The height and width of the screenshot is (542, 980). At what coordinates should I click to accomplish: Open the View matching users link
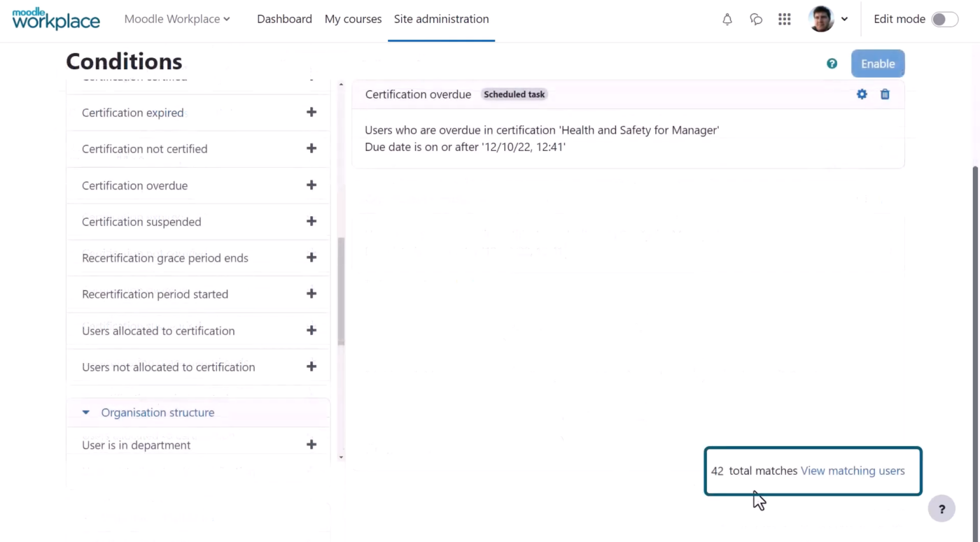[853, 470]
